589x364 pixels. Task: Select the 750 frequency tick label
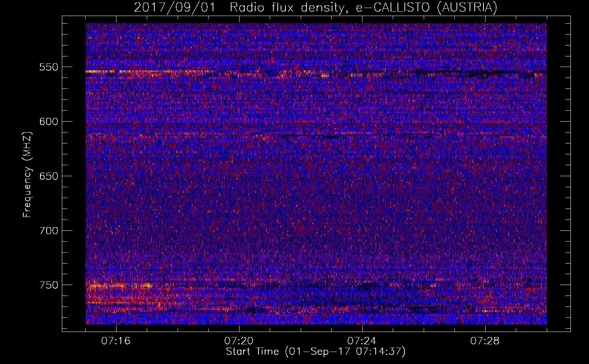(x=49, y=285)
